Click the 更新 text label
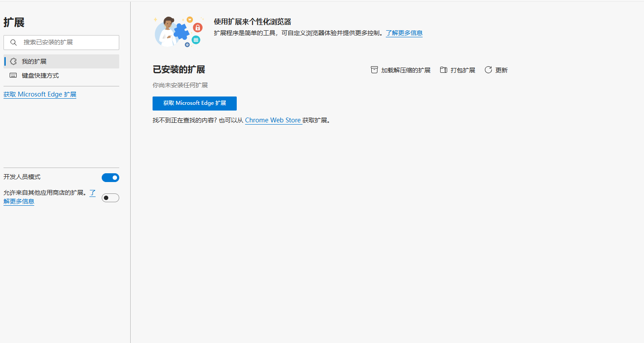This screenshot has height=343, width=644. pos(502,70)
